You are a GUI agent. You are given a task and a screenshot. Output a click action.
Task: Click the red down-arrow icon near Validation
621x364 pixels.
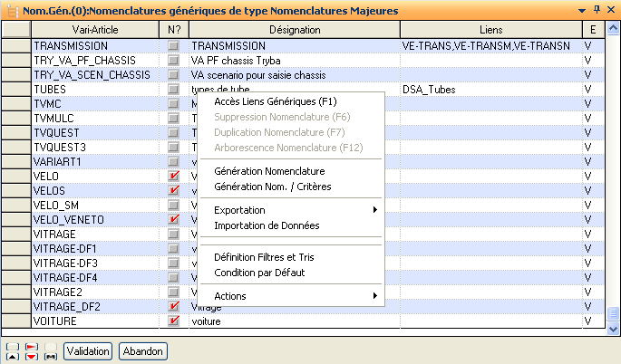(31, 356)
